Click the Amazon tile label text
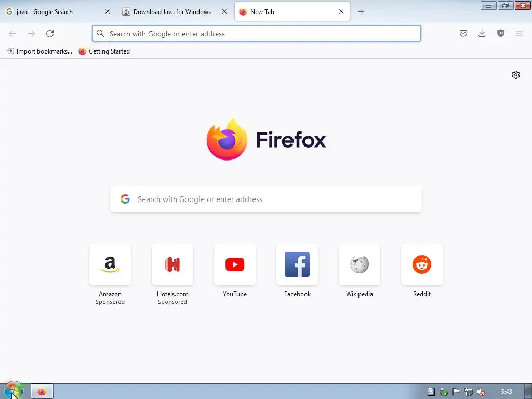 tap(110, 294)
